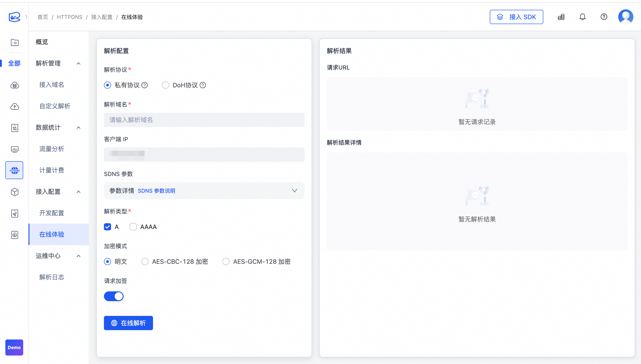
Task: Collapse the 数据统计 menu group
Action: click(x=78, y=127)
